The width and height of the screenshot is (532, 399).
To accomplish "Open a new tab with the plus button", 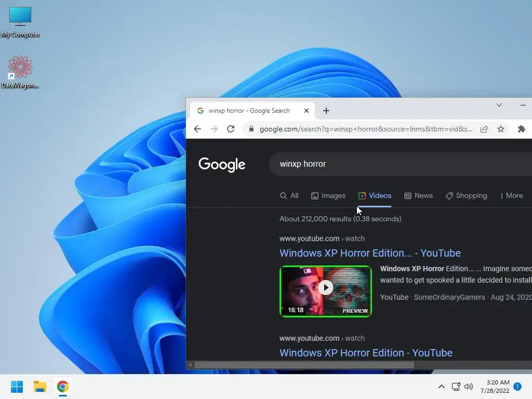I will (x=326, y=111).
